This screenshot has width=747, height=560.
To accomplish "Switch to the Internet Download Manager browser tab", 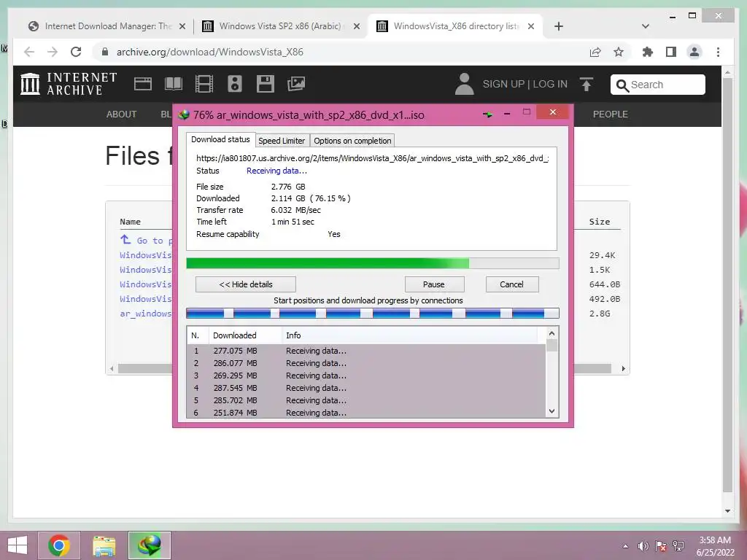I will [107, 26].
